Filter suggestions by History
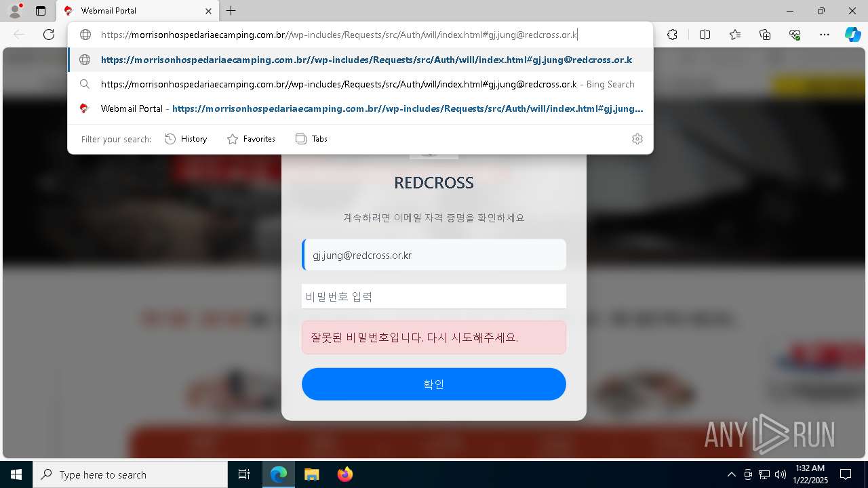Image resolution: width=868 pixels, height=488 pixels. (x=186, y=139)
